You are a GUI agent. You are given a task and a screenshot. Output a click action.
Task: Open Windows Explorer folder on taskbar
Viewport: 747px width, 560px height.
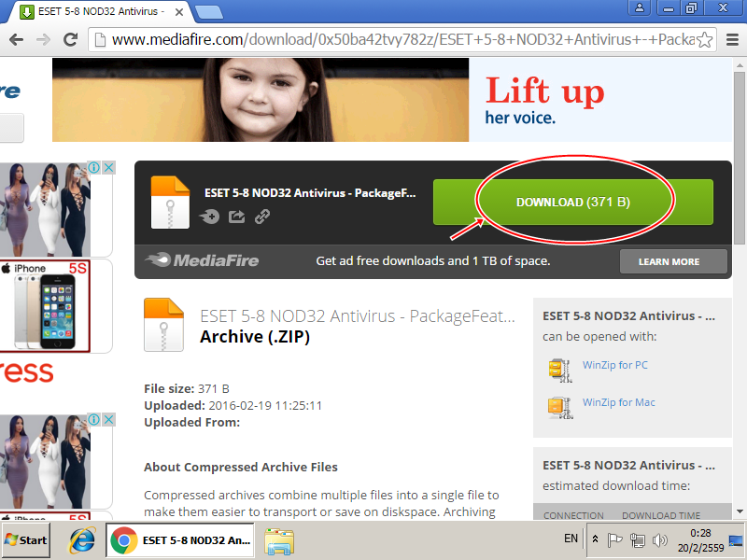point(279,541)
